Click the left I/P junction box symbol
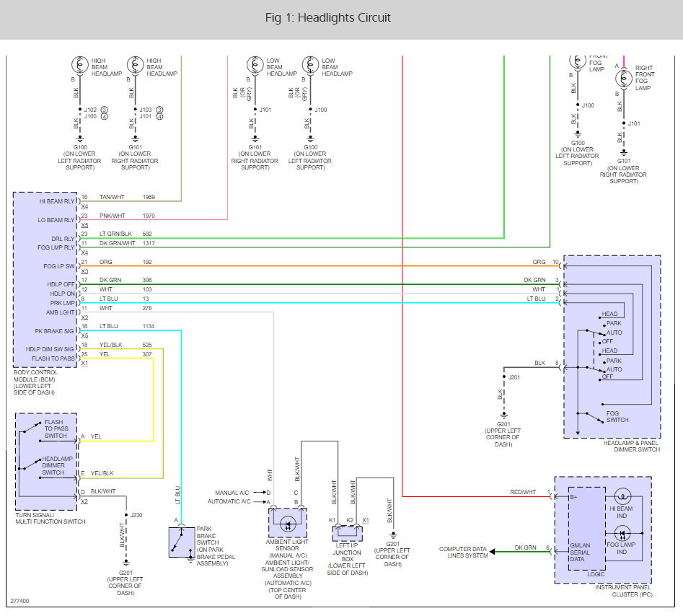Image resolution: width=683 pixels, height=616 pixels. pos(347,533)
